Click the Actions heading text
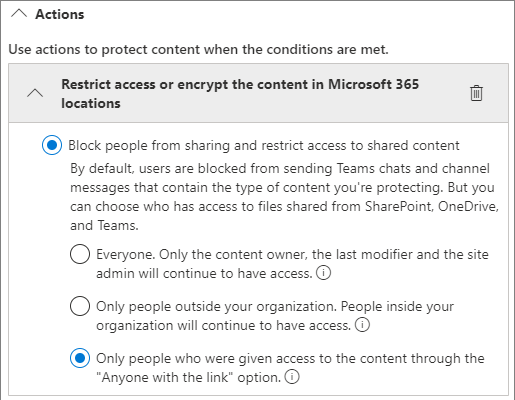 click(60, 14)
